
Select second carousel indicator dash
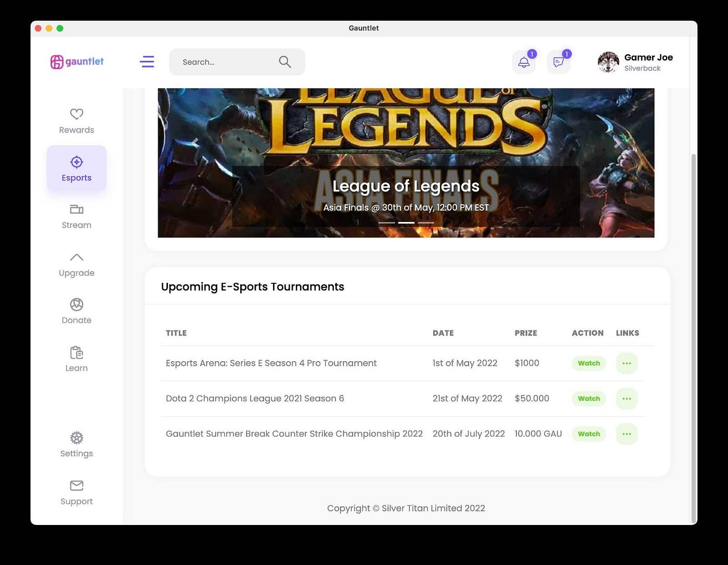pos(406,222)
